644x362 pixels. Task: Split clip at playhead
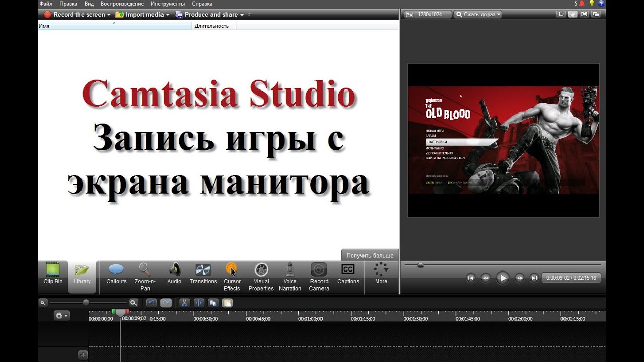(x=199, y=303)
